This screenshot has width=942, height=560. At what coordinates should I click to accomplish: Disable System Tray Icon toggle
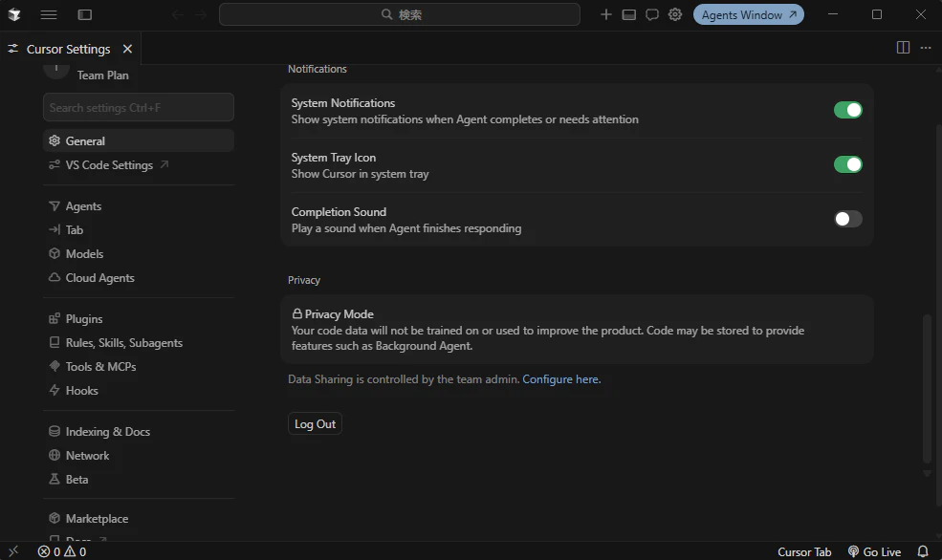click(x=847, y=164)
